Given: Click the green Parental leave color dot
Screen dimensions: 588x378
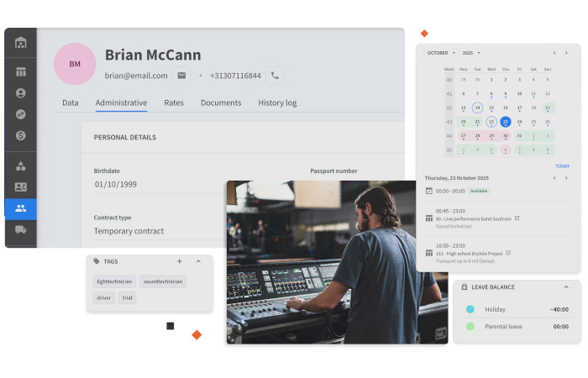Looking at the screenshot, I should point(470,326).
